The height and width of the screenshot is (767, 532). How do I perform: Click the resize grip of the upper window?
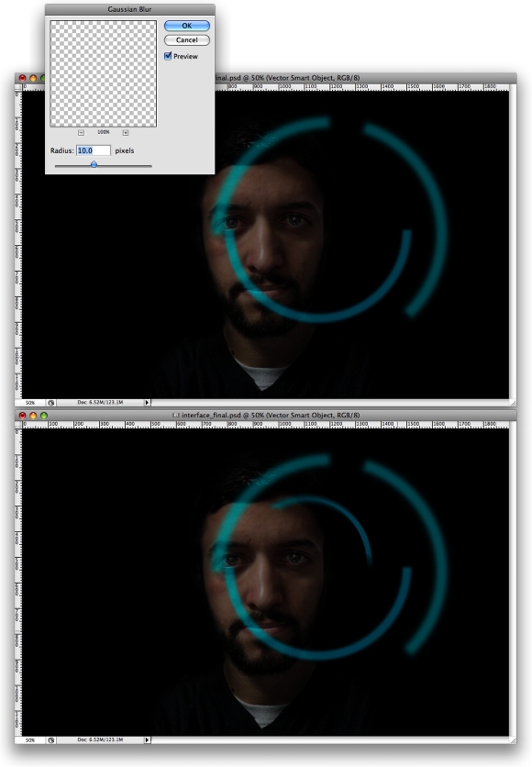click(x=513, y=403)
